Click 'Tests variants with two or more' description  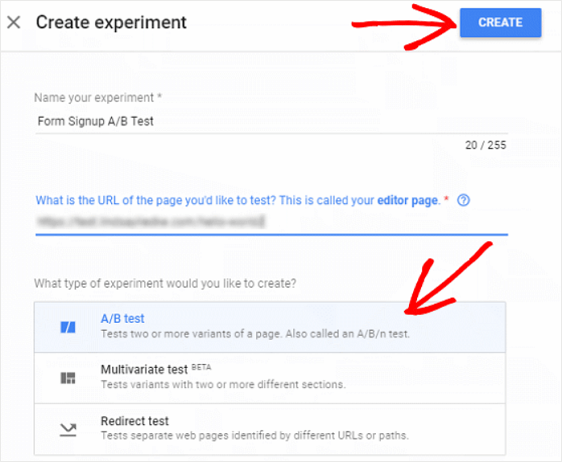coord(223,385)
